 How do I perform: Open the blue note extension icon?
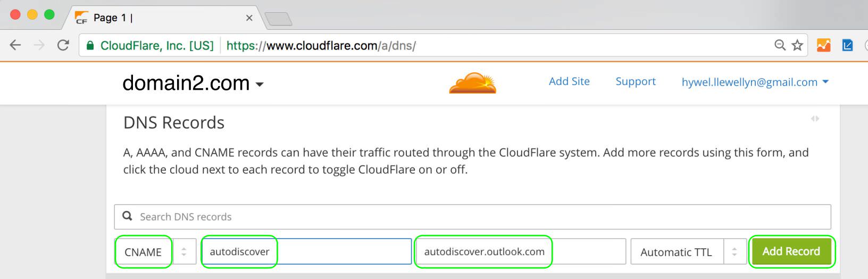(x=847, y=45)
